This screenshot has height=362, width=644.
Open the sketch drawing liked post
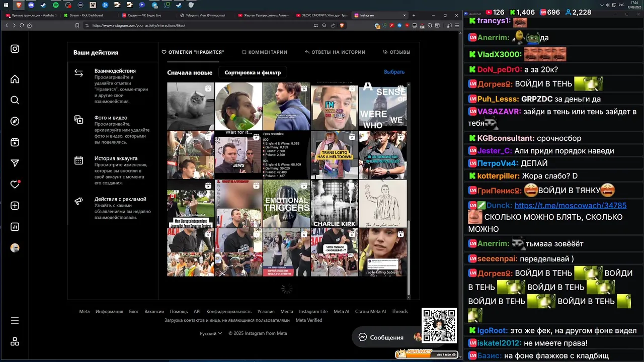pyautogui.click(x=382, y=204)
